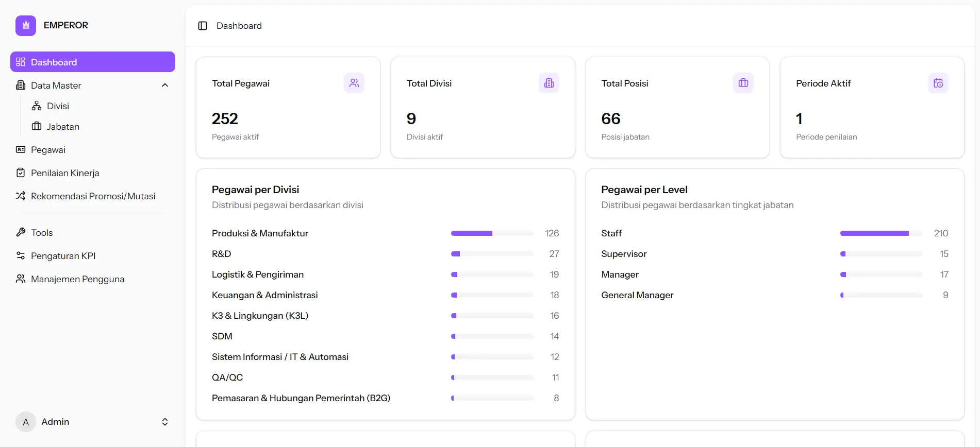
Task: Click the Jabatan briefcase icon
Action: point(37,126)
